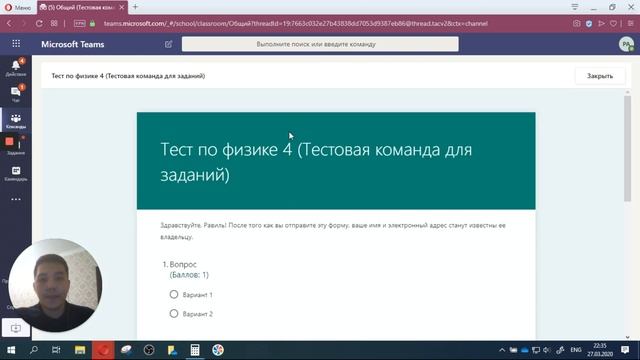Screen dimensions: 640x360
Task: Open Windows Task View
Action: coord(56,350)
